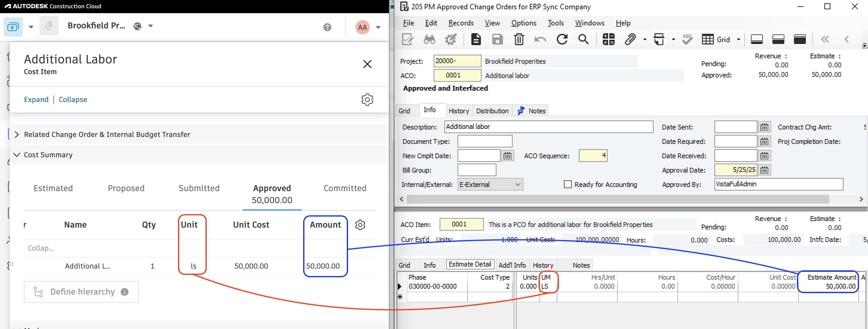The width and height of the screenshot is (868, 329).
Task: Go to previous record chevron
Action: point(846,39)
